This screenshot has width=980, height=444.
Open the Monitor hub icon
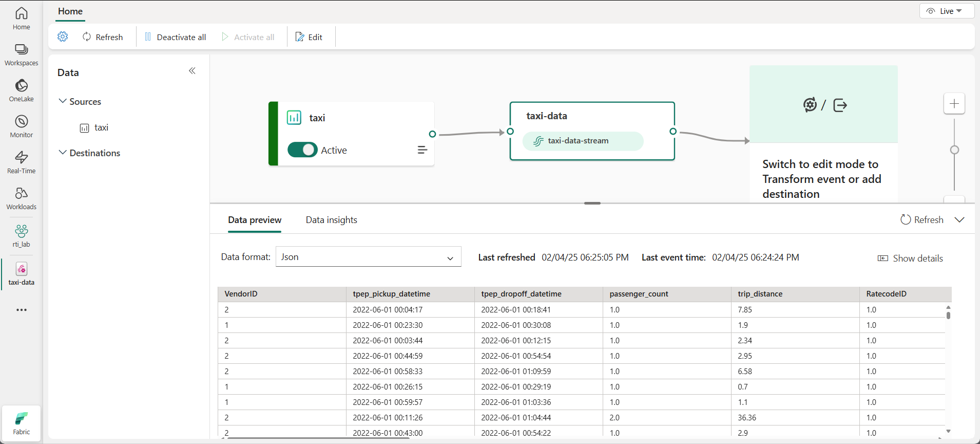click(x=21, y=121)
